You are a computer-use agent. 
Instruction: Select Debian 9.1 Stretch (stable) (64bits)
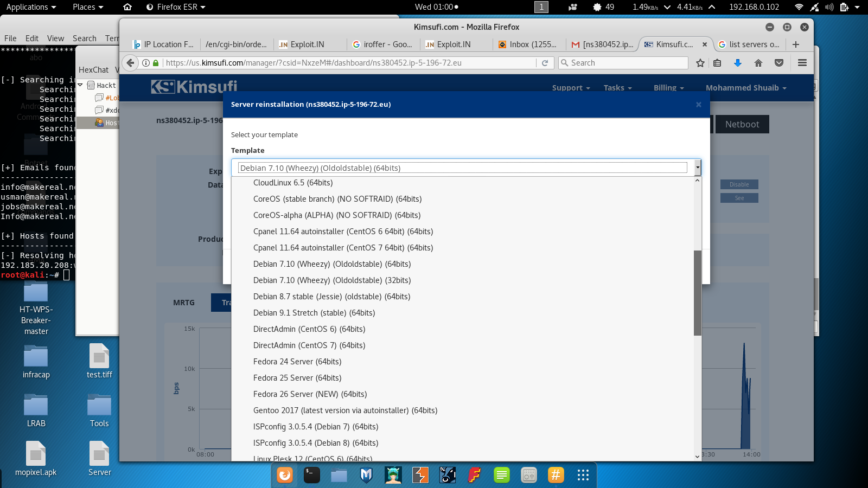462,313
